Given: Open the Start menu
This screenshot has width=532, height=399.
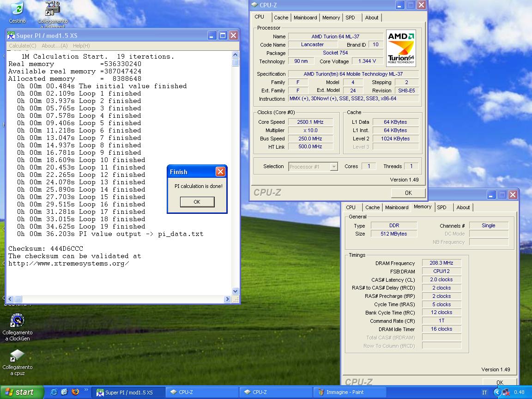Looking at the screenshot, I should tap(22, 392).
